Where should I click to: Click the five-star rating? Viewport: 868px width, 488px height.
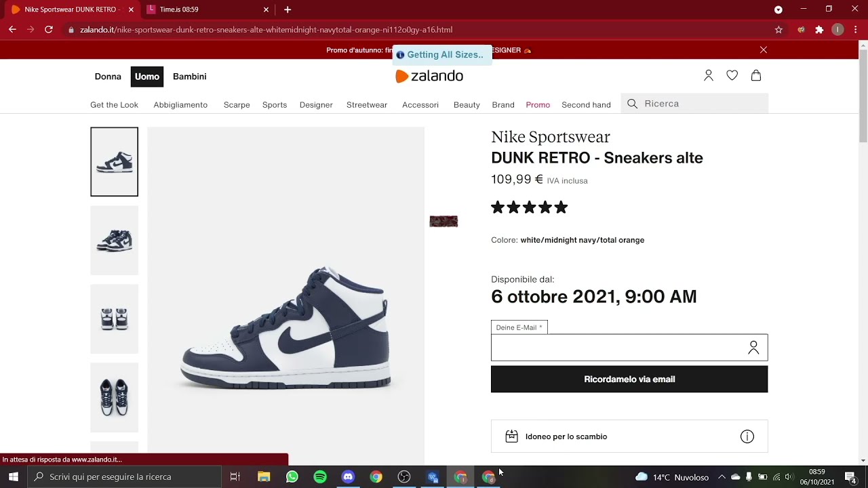pos(530,207)
